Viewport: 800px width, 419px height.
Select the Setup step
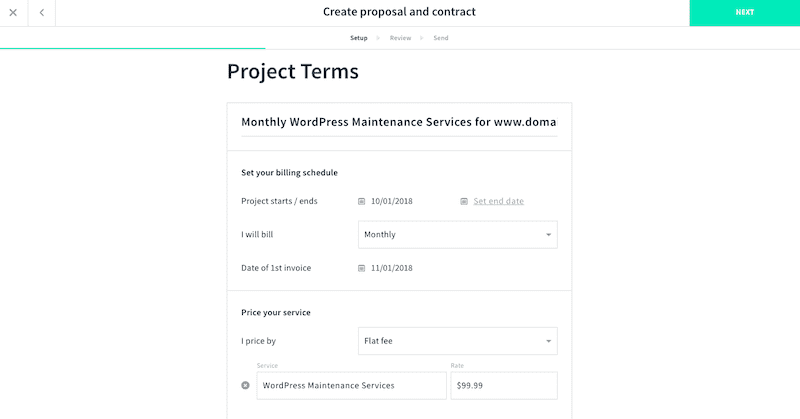[359, 38]
